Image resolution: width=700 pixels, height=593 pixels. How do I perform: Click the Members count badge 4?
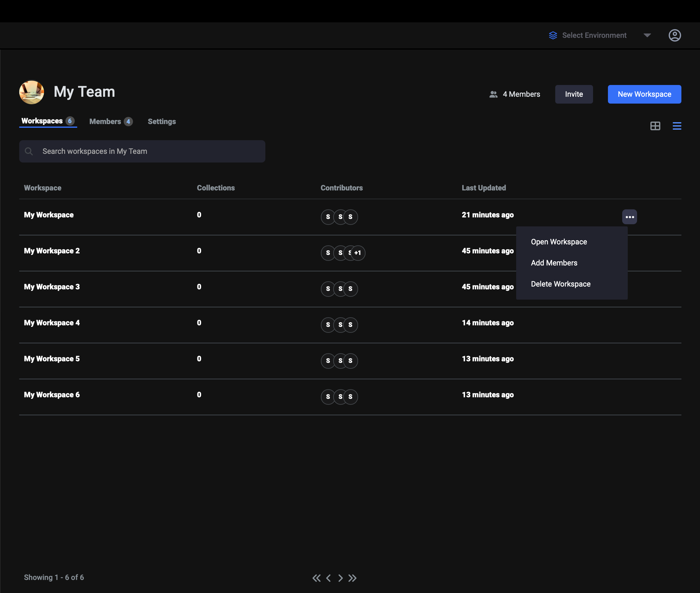128,121
